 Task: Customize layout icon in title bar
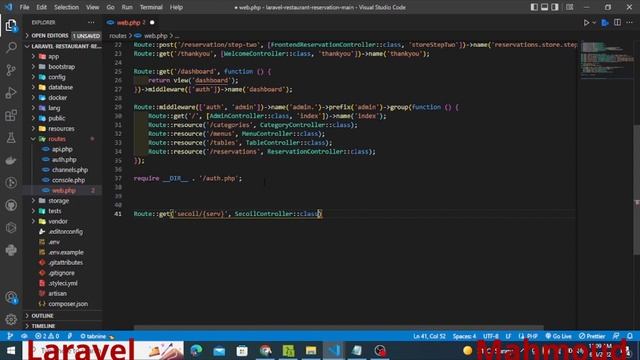(x=569, y=7)
